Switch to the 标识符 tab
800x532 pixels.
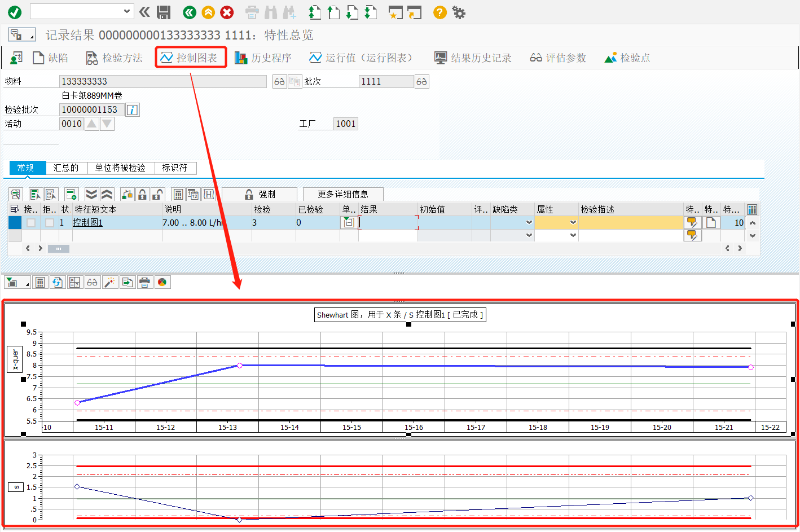(175, 168)
